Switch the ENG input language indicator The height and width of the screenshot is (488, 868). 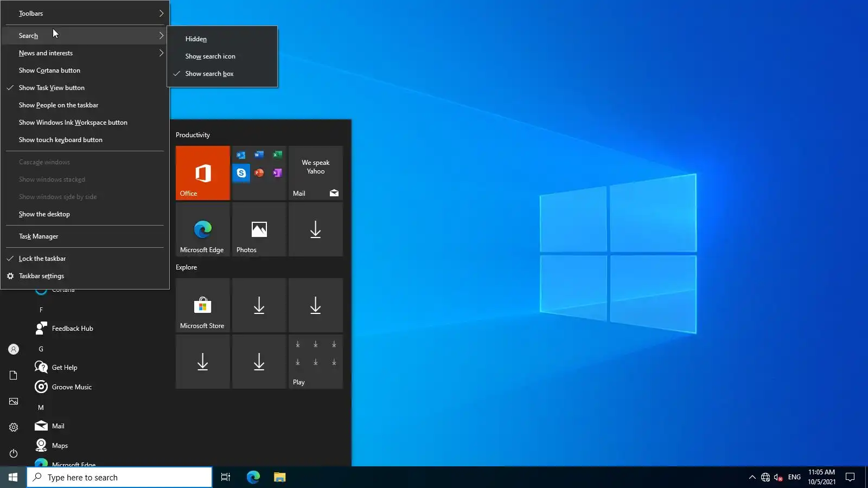[794, 477]
